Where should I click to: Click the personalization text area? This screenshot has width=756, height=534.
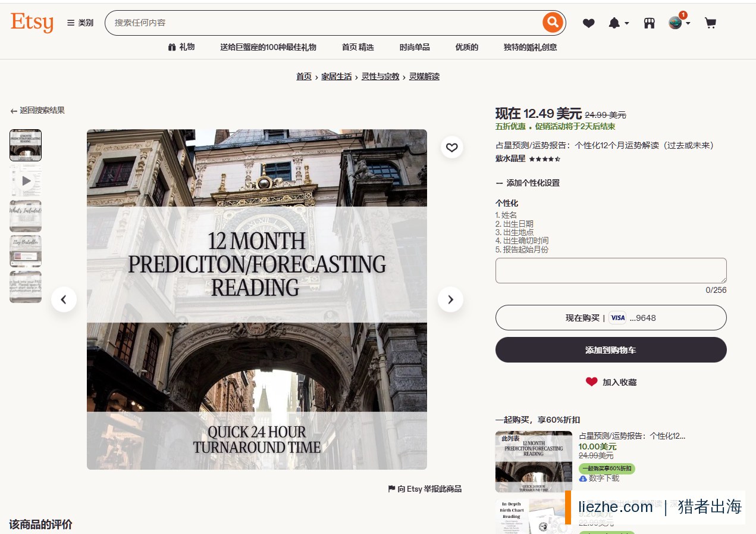click(x=611, y=270)
